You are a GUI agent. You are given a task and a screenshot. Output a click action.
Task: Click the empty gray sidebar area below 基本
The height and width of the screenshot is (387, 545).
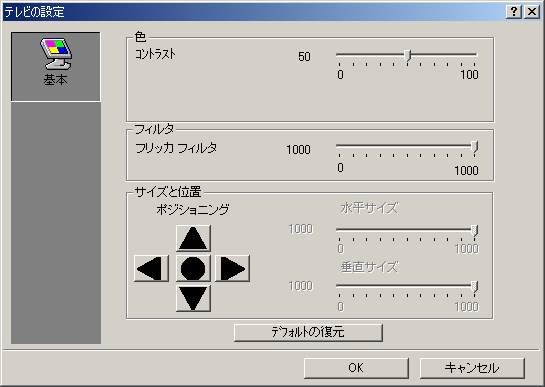pos(56,223)
